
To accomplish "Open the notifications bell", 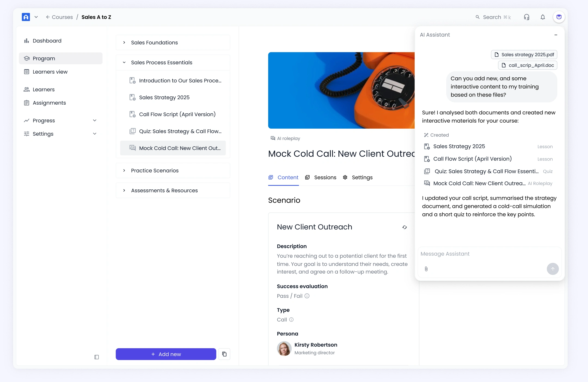I will pos(543,17).
